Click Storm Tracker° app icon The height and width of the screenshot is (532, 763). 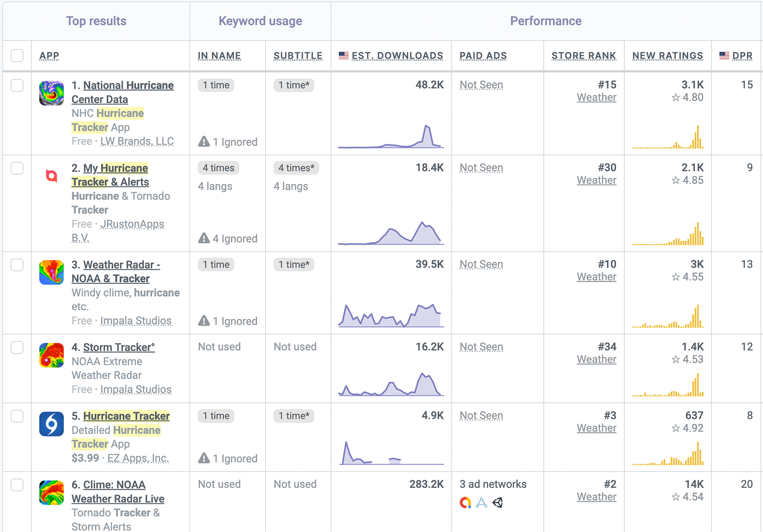(51, 355)
